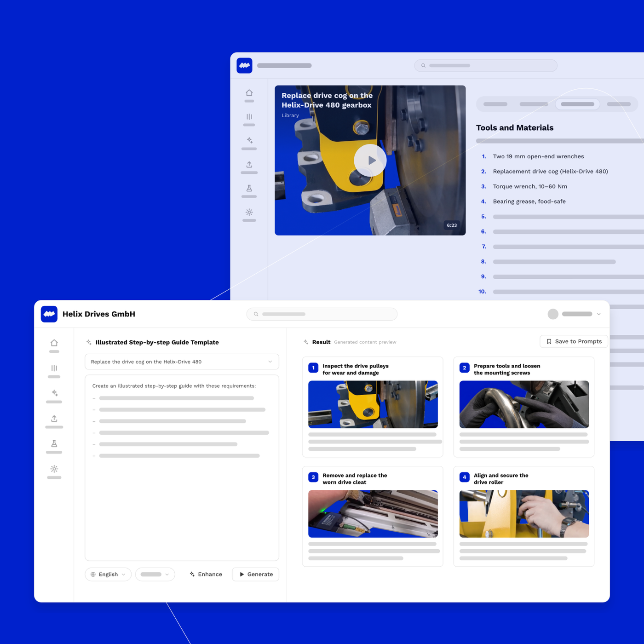
Task: Open lab flask icon in front window sidebar
Action: point(54,444)
